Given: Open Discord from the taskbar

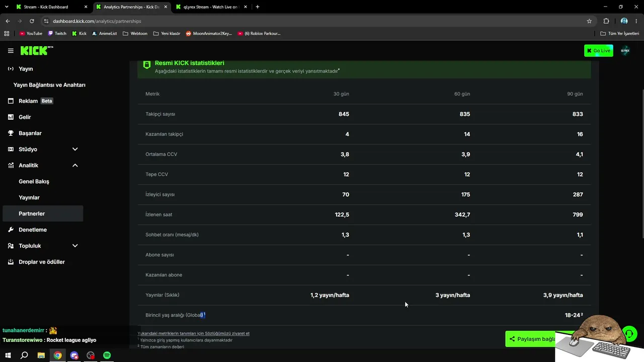Looking at the screenshot, I should coord(74,355).
